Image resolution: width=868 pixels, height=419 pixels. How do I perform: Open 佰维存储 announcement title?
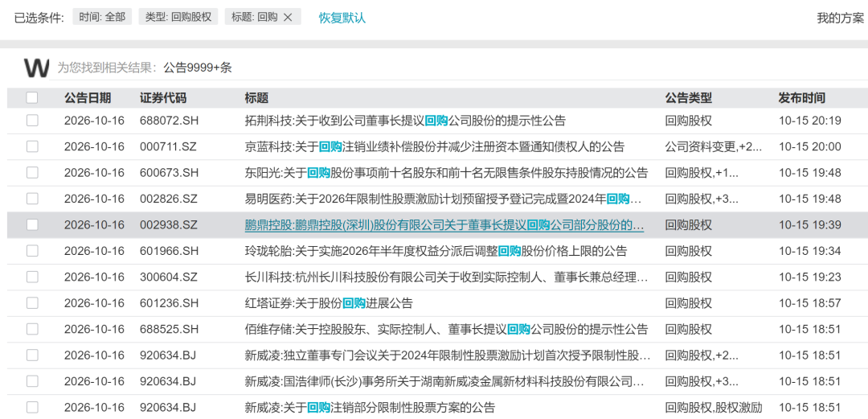pyautogui.click(x=446, y=329)
